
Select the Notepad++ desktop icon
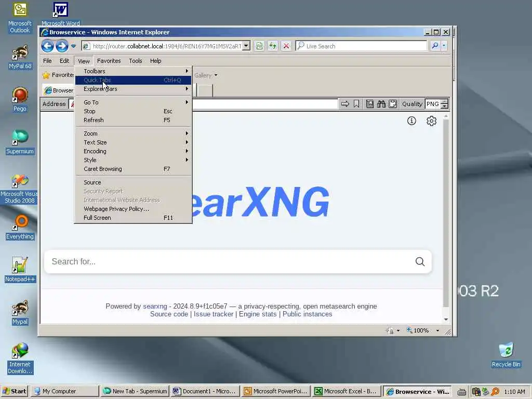click(x=20, y=270)
